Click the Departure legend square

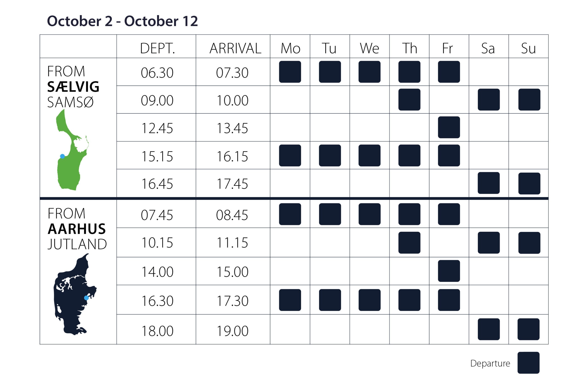(x=529, y=363)
